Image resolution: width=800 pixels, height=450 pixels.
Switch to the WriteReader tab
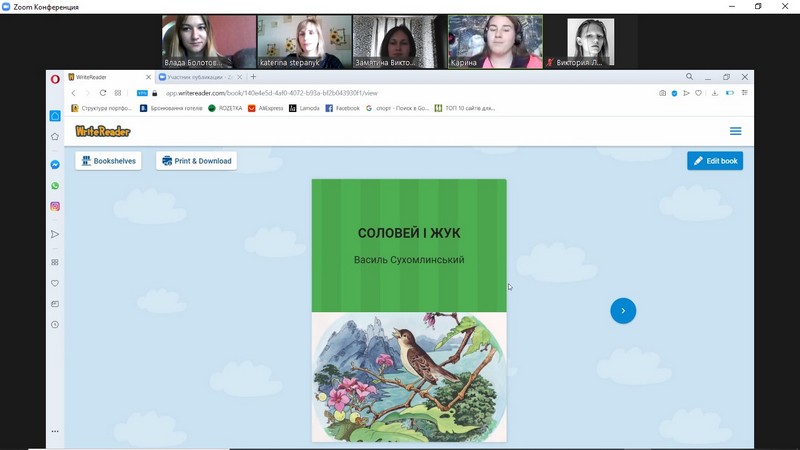click(x=109, y=77)
